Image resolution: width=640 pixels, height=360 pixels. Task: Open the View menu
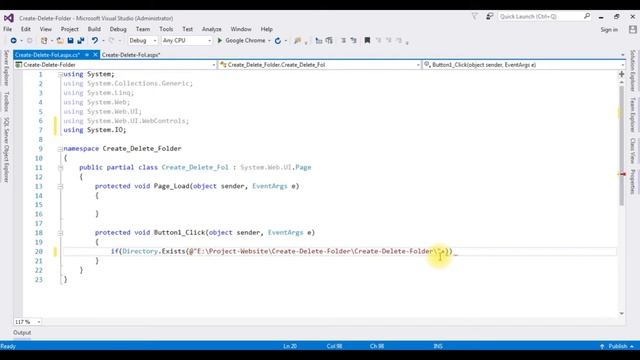click(46, 29)
